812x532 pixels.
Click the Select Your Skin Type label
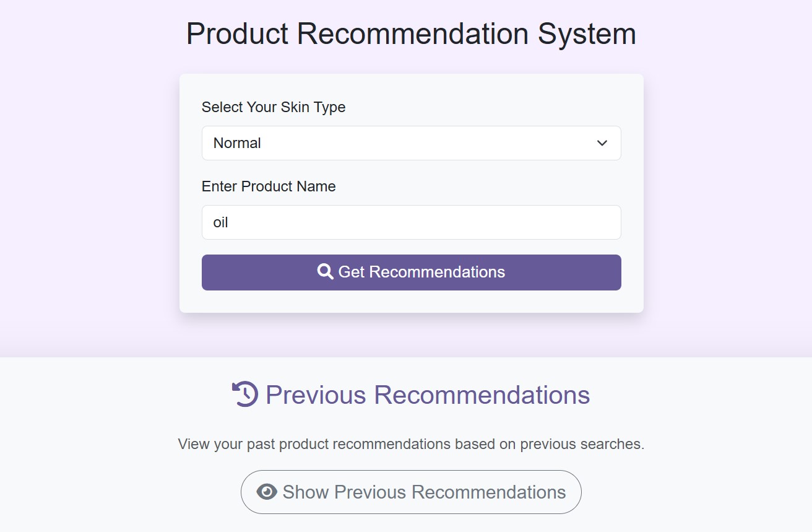(x=274, y=107)
